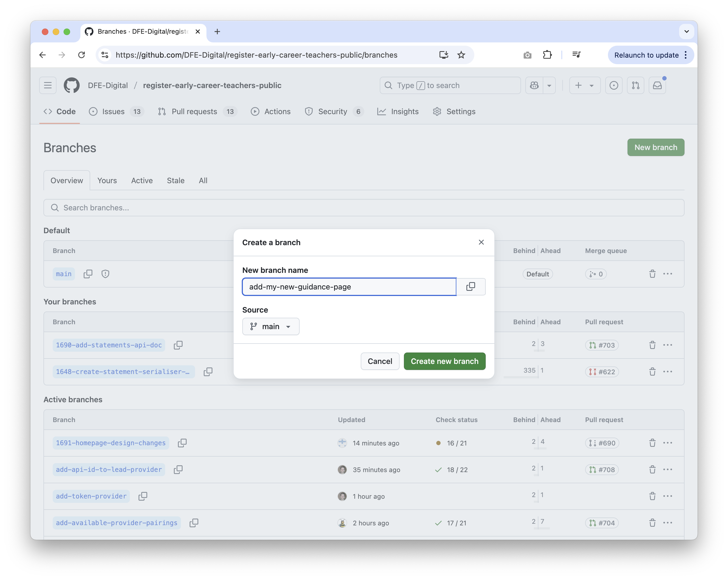The image size is (728, 580).
Task: Open the Insights tab
Action: click(x=398, y=111)
